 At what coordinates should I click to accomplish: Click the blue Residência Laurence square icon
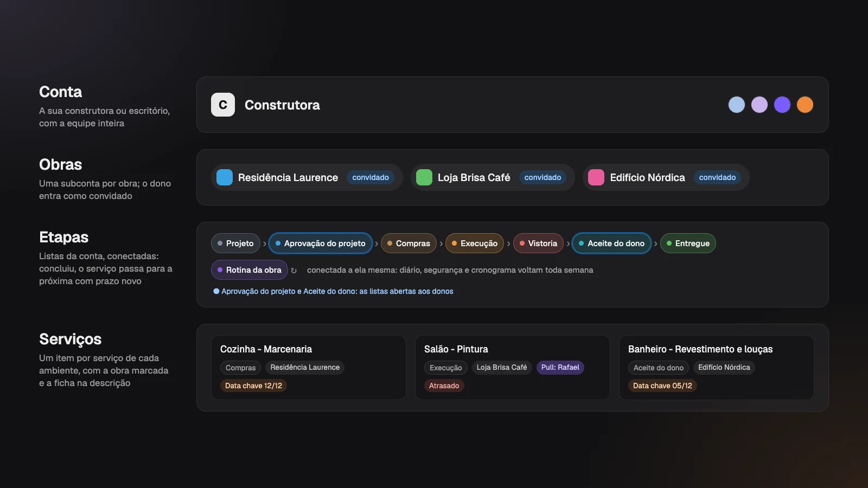click(225, 177)
